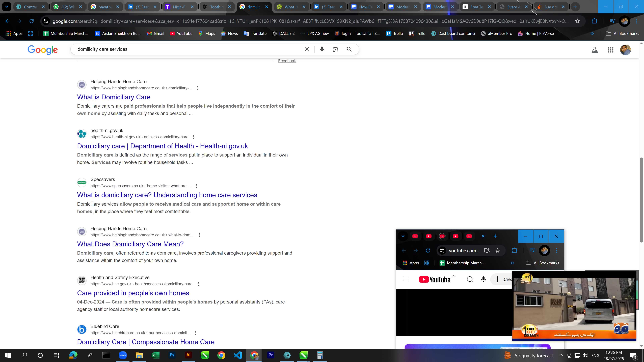Open Google account profile picture
Image resolution: width=644 pixels, height=362 pixels.
tap(625, 50)
